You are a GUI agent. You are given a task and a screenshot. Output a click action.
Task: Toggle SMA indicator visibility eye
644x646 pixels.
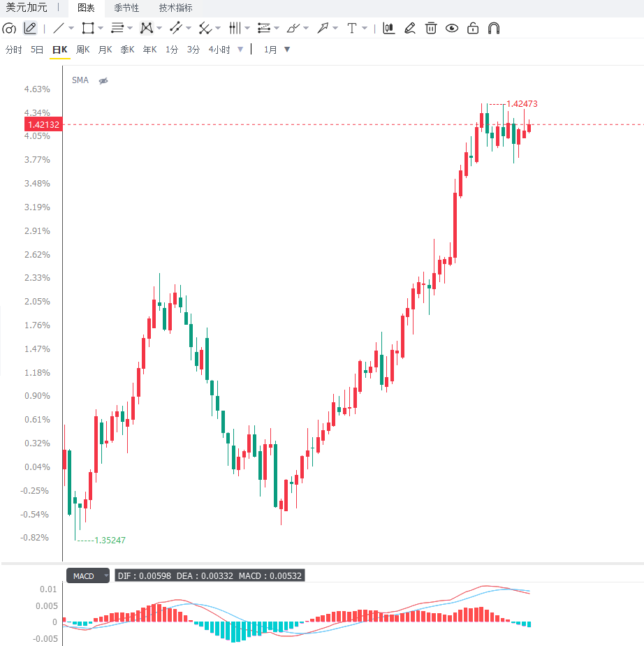coord(103,81)
